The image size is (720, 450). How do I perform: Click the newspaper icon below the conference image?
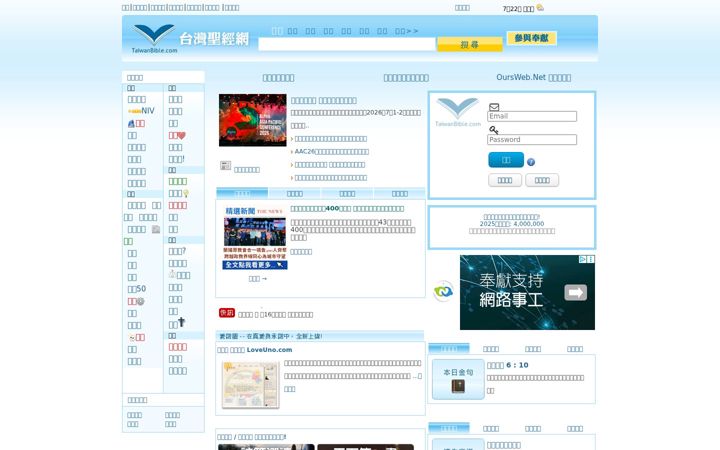[225, 165]
